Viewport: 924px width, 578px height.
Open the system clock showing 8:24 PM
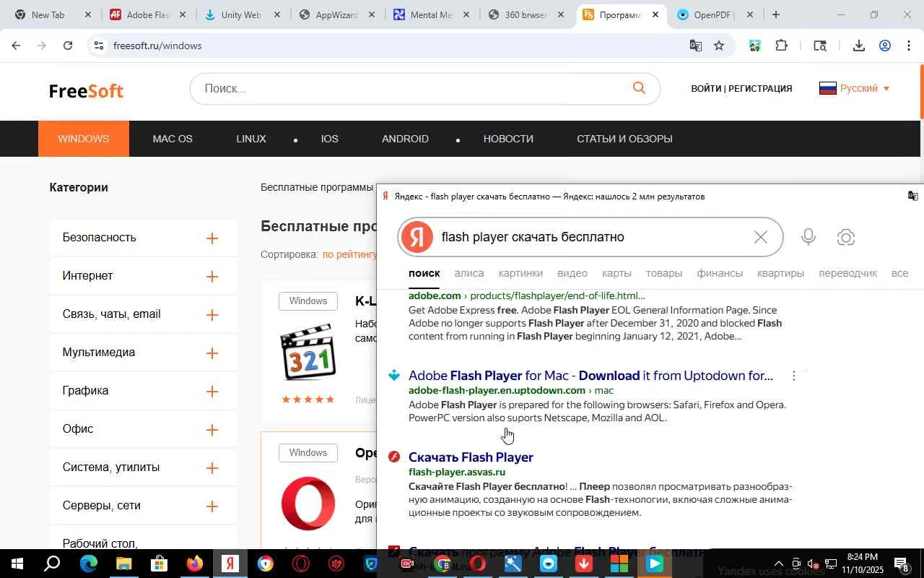[862, 564]
